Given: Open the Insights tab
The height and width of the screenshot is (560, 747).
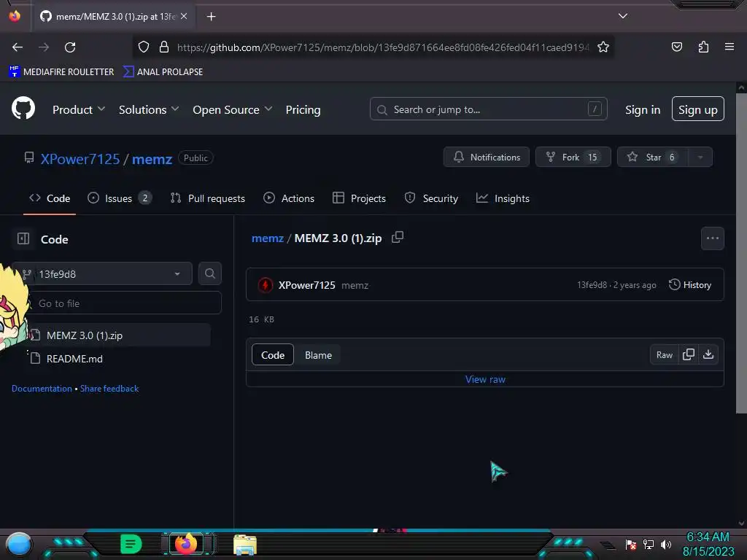Looking at the screenshot, I should tap(503, 198).
